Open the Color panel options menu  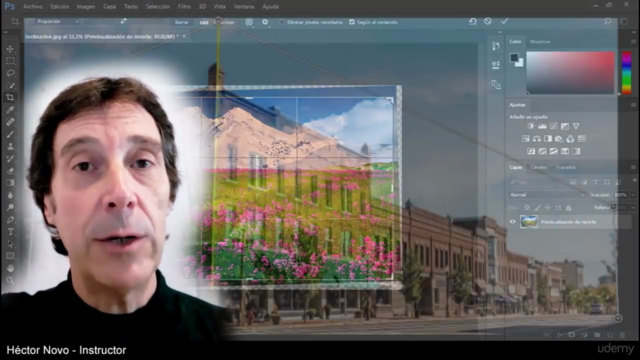633,42
